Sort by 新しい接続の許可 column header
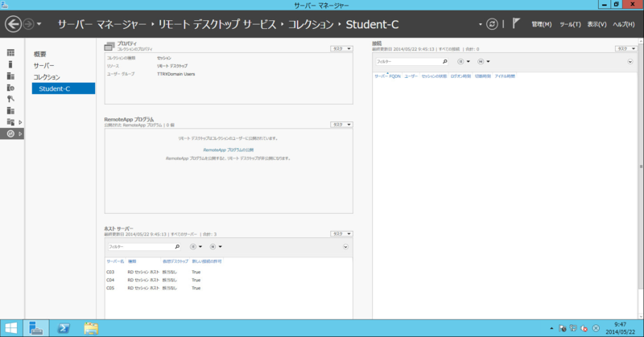 pos(207,261)
